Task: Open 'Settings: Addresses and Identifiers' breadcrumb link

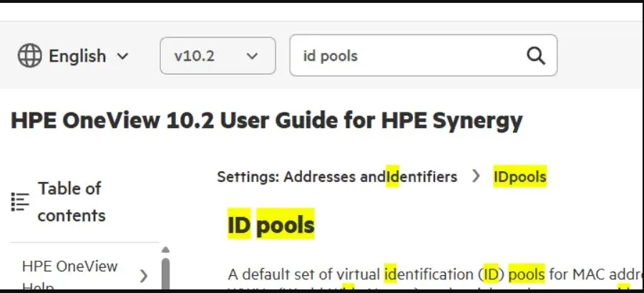Action: click(337, 177)
